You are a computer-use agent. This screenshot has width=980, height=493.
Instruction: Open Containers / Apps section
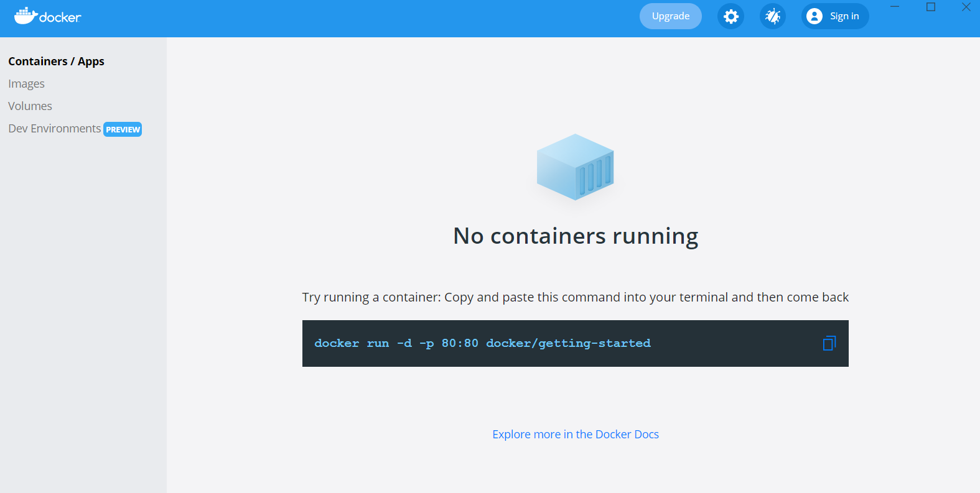tap(56, 61)
